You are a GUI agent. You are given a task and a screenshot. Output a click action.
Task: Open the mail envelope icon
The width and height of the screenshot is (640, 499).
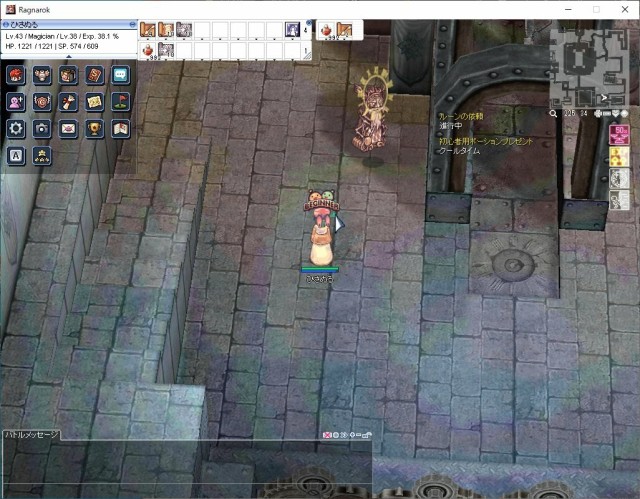(x=68, y=129)
